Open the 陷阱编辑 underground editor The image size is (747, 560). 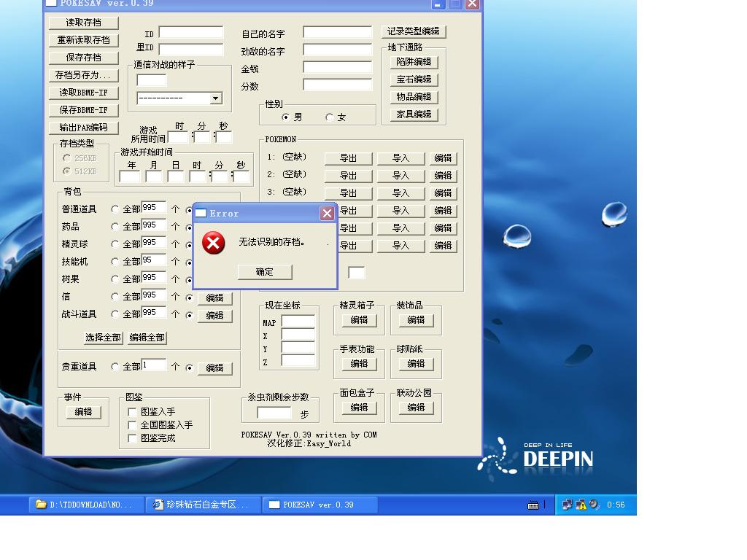pyautogui.click(x=414, y=62)
